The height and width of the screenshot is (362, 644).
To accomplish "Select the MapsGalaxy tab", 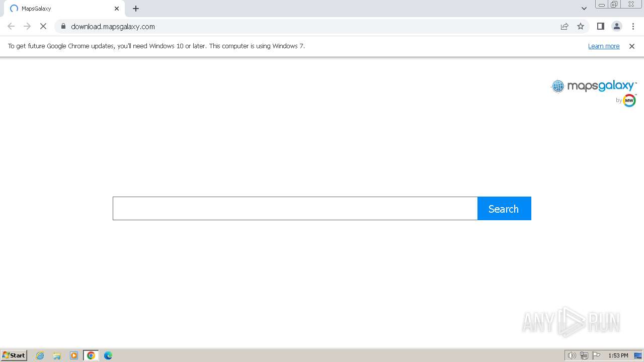I will pos(64,9).
